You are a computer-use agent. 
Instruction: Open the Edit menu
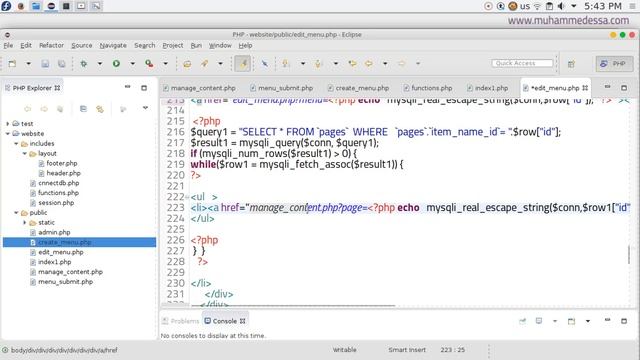coord(26,45)
